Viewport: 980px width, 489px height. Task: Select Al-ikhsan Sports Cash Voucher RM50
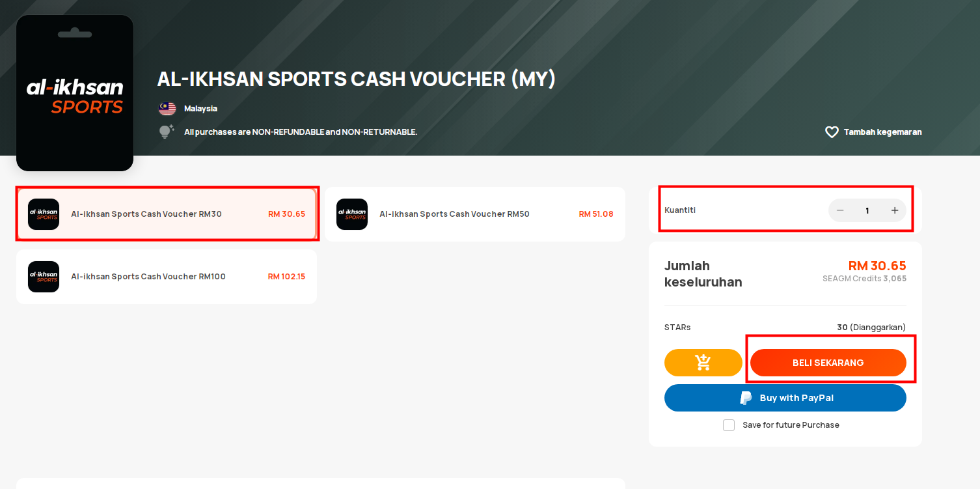(475, 214)
